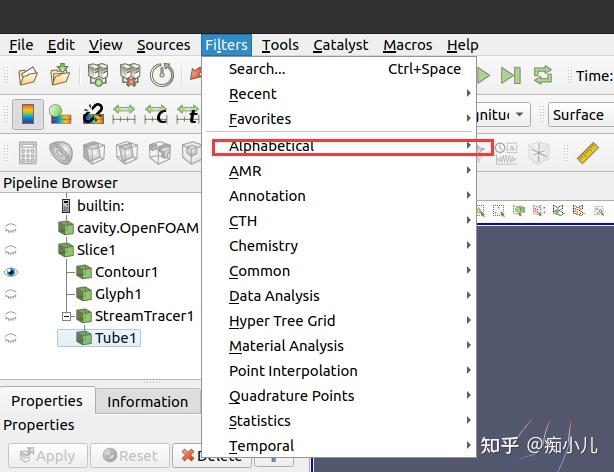
Task: Expand the CTH filters submenu
Action: (339, 221)
